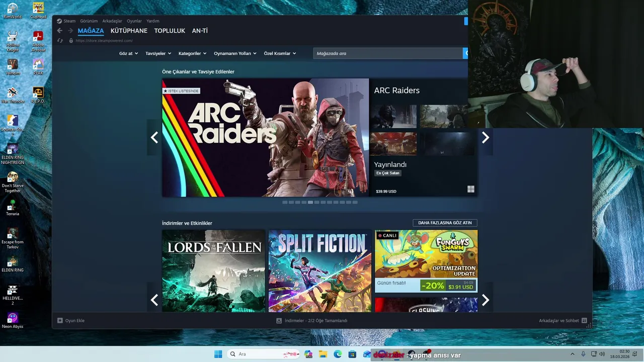Screen dimensions: 644x362
Task: Open RimWorld desktop shortcut
Action: (x=13, y=11)
